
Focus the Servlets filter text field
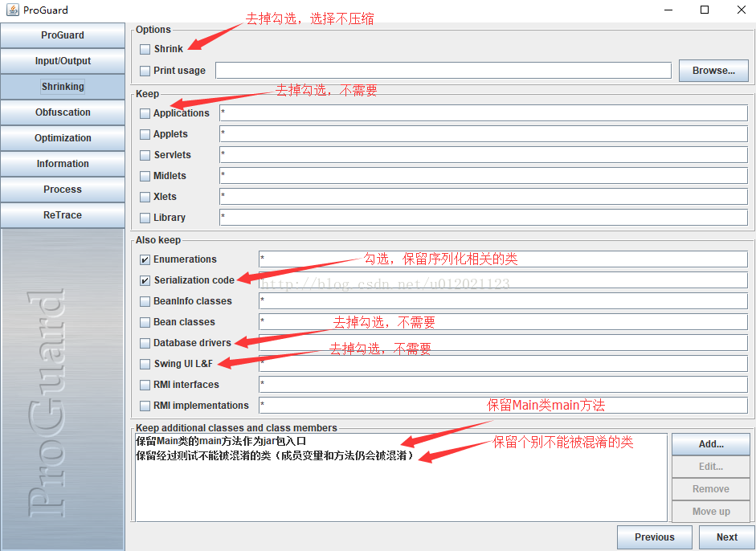point(484,155)
